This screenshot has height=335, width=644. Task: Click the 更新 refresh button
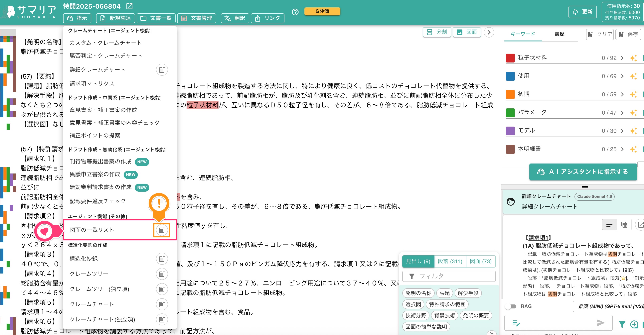(582, 12)
